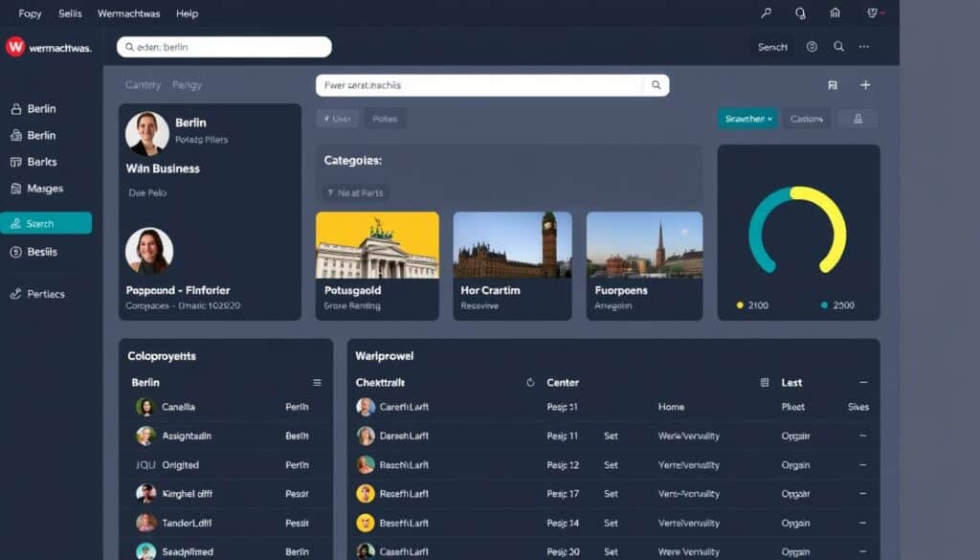The image size is (980, 560).
Task: Open the home icon in the top bar
Action: point(835,12)
